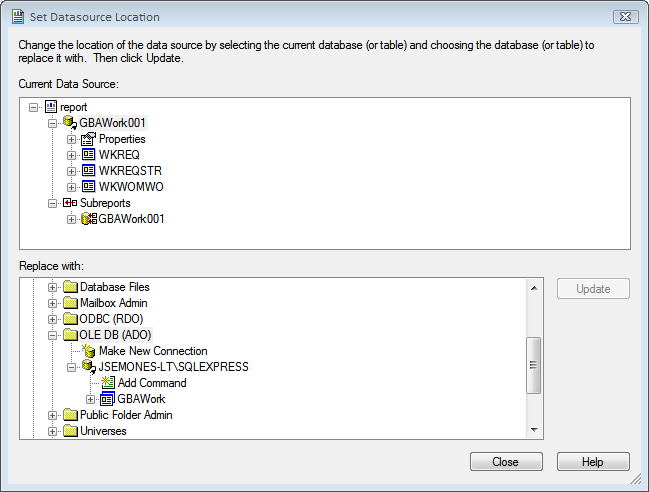Click the Replace with scrollbar thumb
The image size is (649, 492).
[x=534, y=365]
